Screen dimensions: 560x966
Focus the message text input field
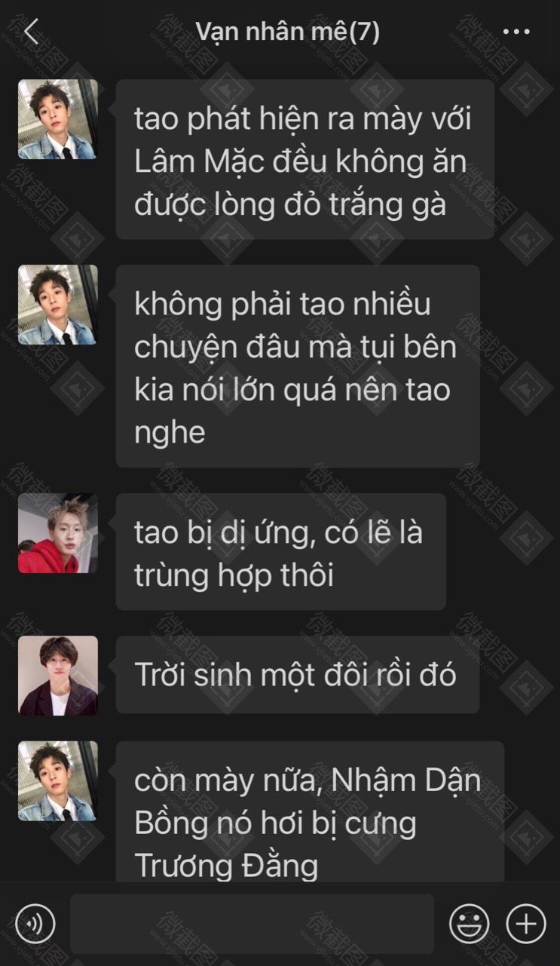tap(252, 924)
